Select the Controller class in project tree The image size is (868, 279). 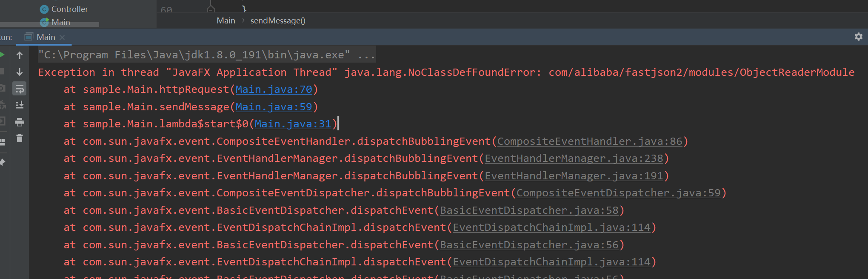(64, 9)
